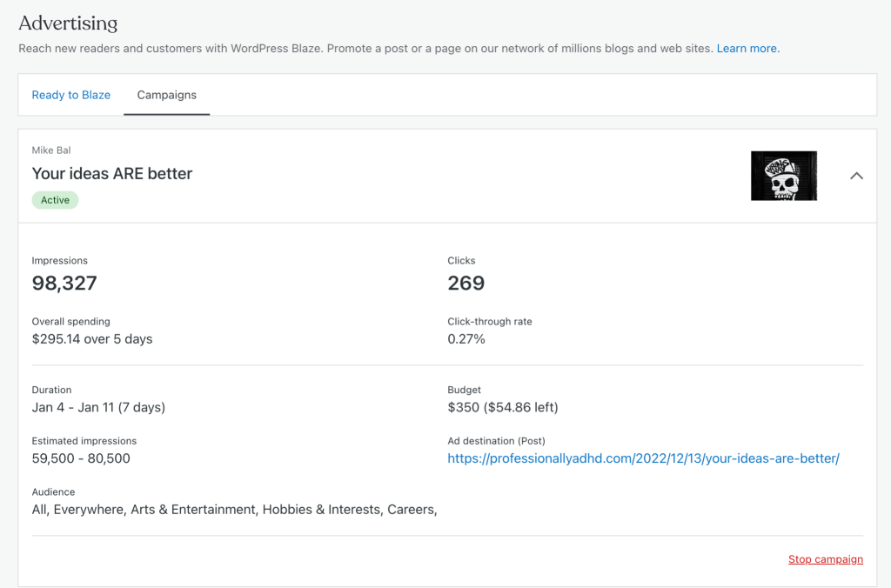Screen dimensions: 891x588
Task: Collapse the campaign details chevron
Action: coord(856,176)
